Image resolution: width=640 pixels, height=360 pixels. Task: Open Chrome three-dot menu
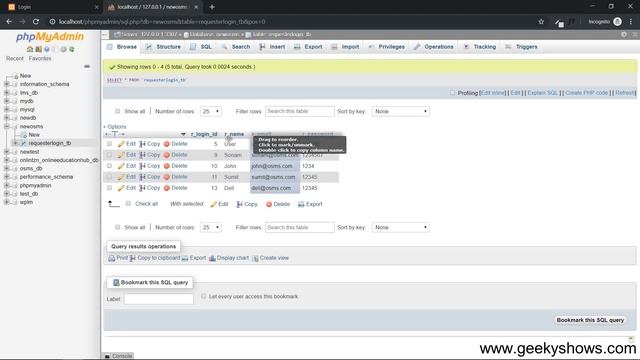(631, 22)
